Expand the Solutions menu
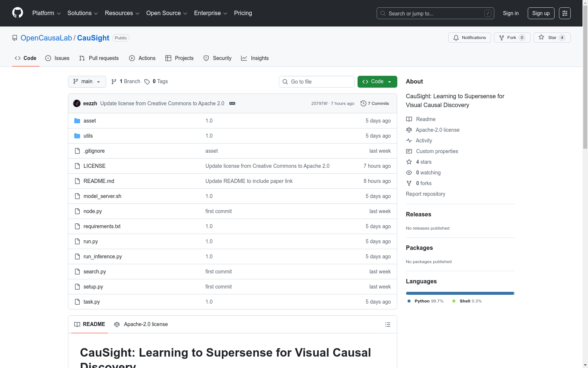This screenshot has width=588, height=368. 83,13
